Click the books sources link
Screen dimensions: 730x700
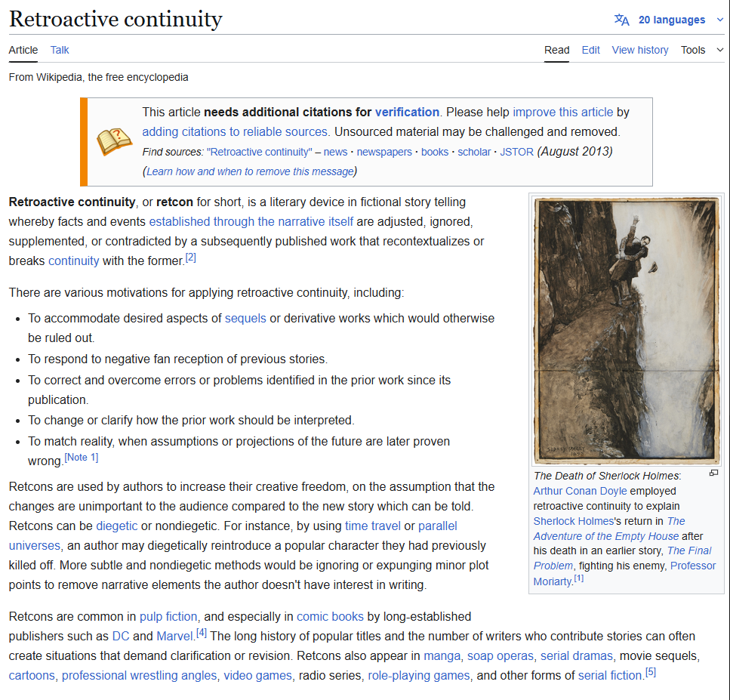coord(435,152)
